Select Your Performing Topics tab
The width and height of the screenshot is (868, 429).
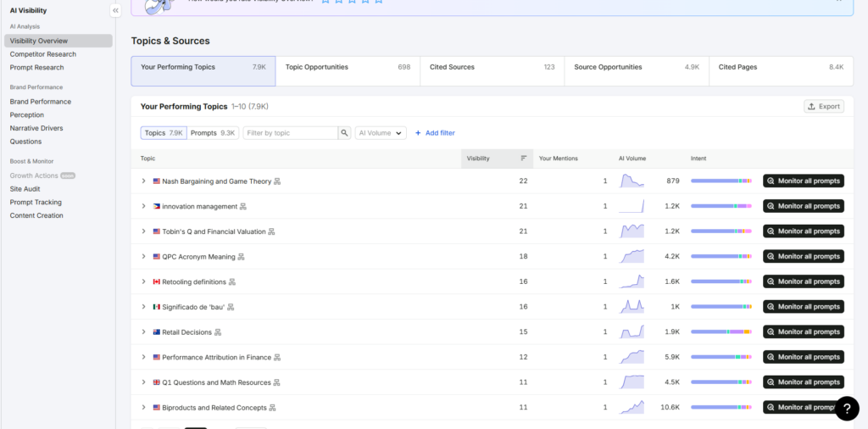point(203,71)
